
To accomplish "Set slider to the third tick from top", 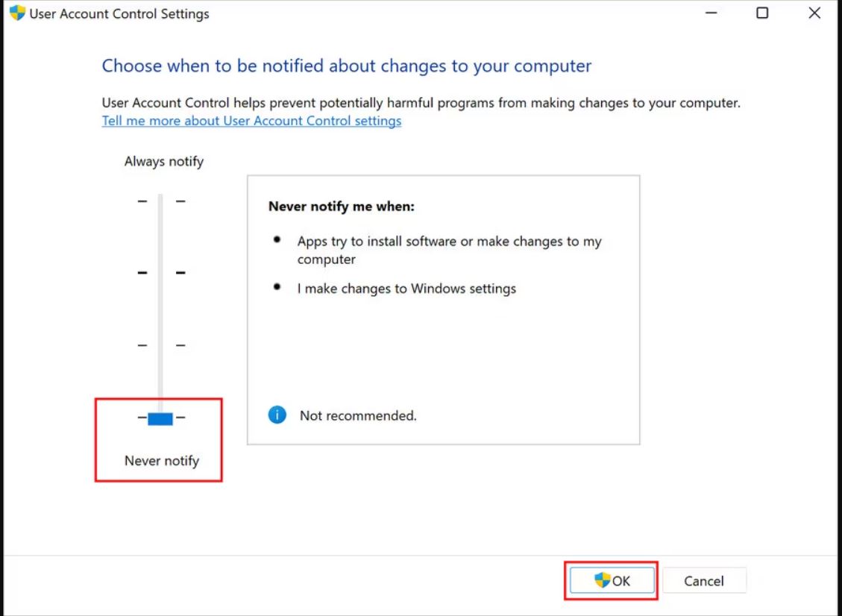I will point(160,345).
